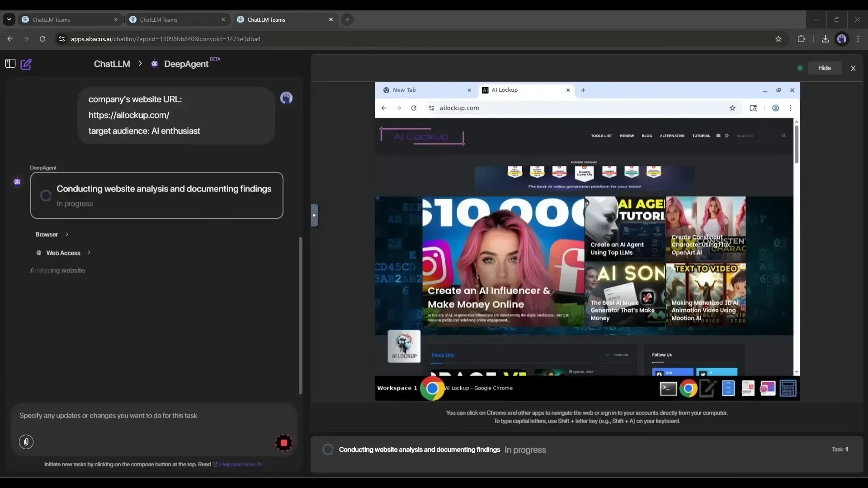
Task: Click the outer Chrome address bar URL
Action: tap(165, 39)
